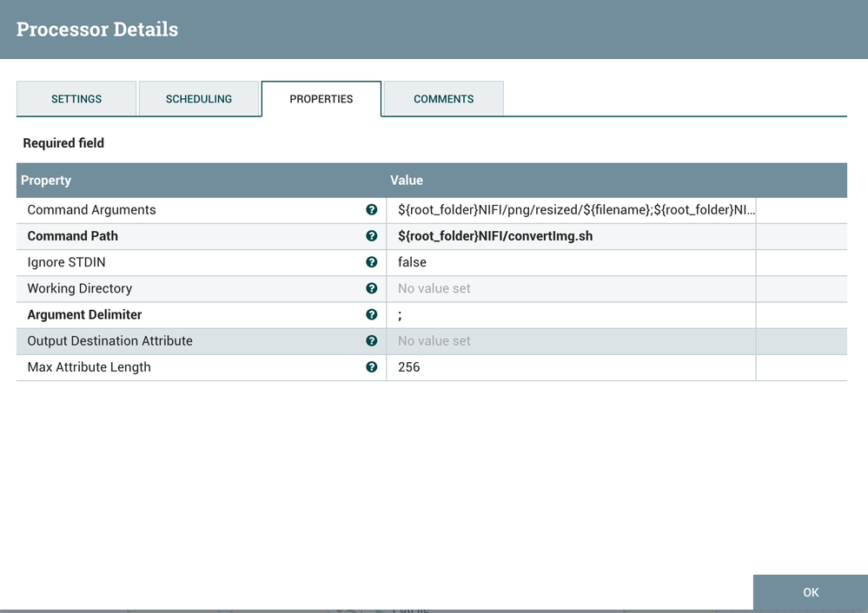The height and width of the screenshot is (613, 868).
Task: Switch to the Settings tab
Action: 76,99
